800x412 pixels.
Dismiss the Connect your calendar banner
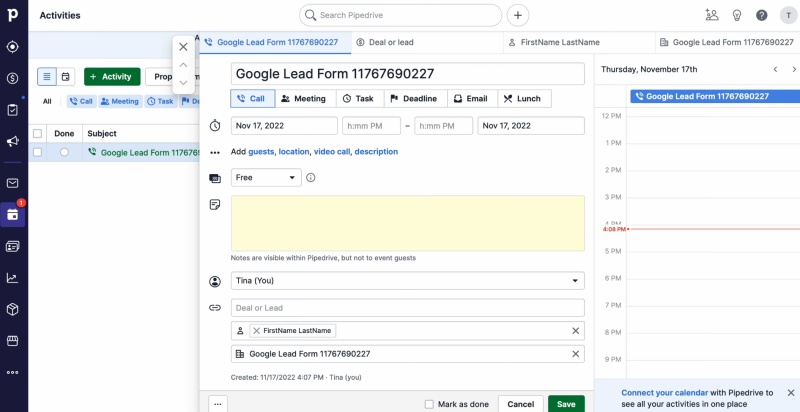click(791, 393)
